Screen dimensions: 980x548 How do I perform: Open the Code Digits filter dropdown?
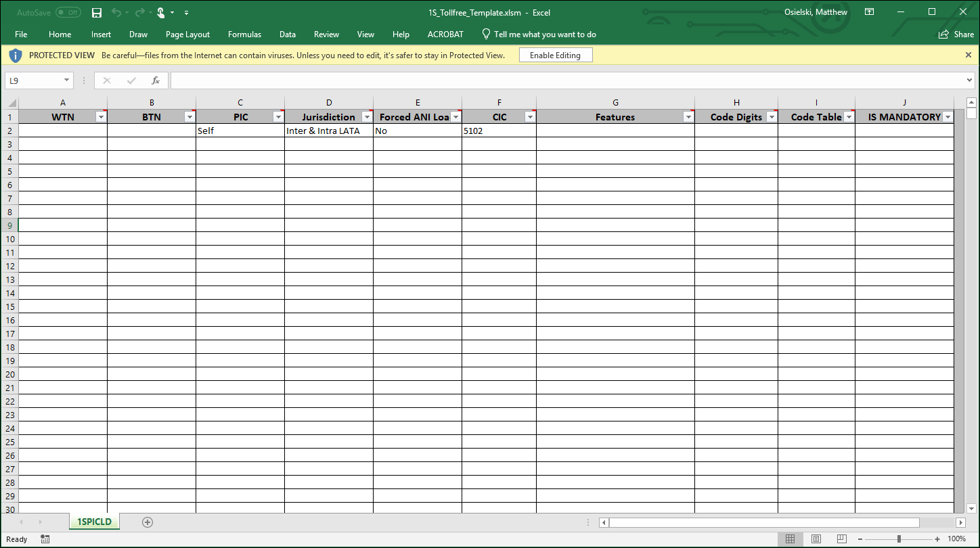coord(772,117)
